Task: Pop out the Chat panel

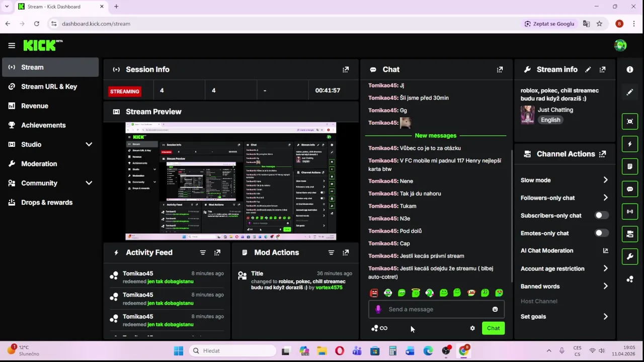Action: 500,69
